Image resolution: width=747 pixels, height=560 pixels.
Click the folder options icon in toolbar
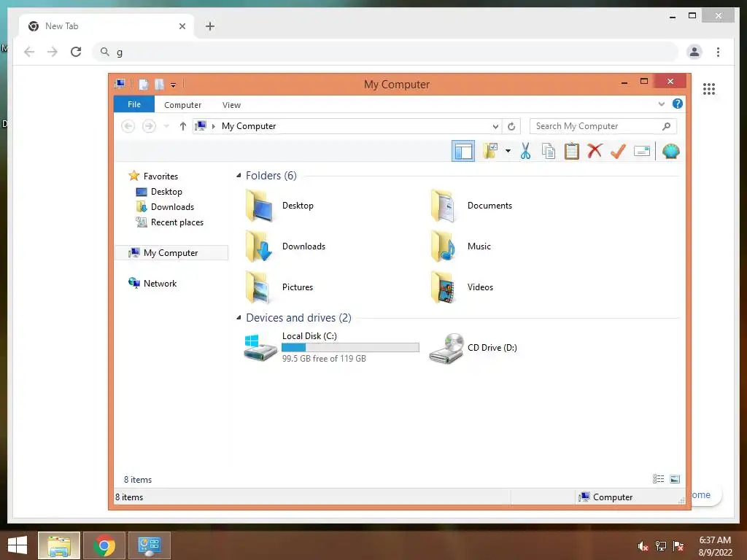[x=490, y=152]
